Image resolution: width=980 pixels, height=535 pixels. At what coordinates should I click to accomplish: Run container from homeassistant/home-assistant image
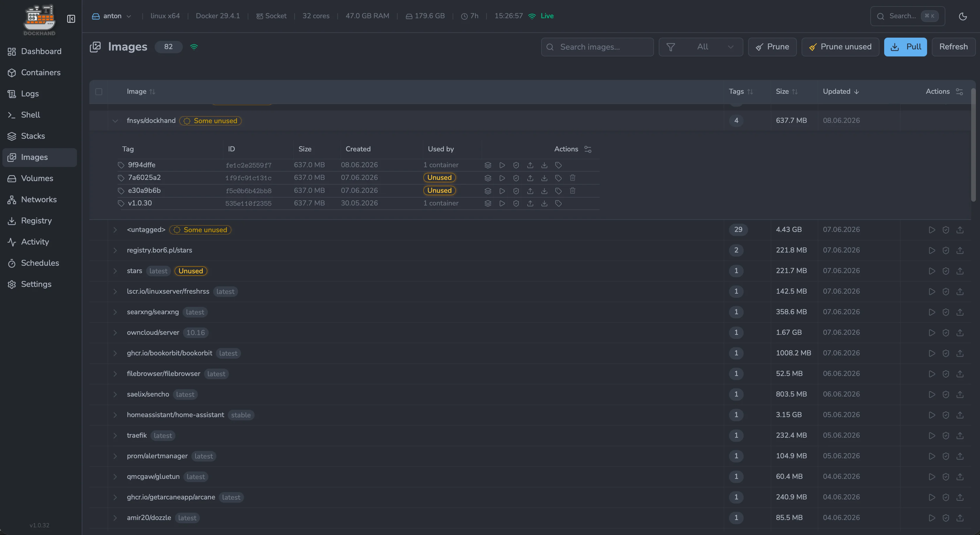pos(932,415)
